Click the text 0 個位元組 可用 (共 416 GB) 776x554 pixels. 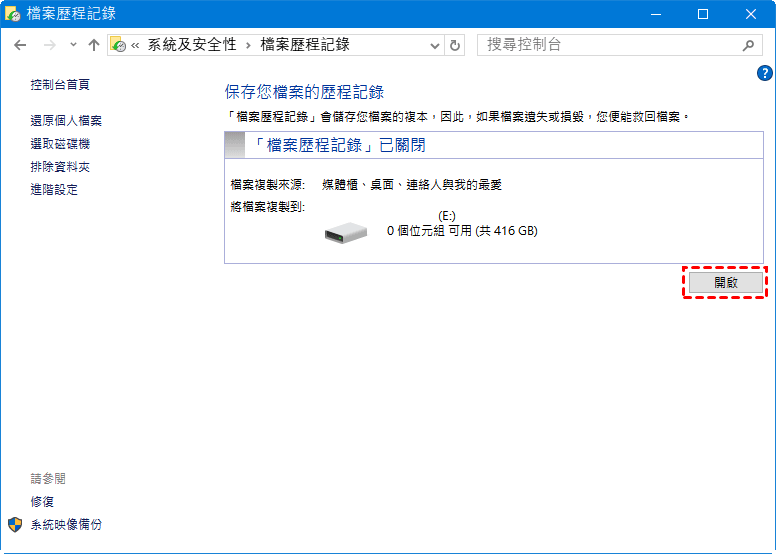(x=462, y=231)
